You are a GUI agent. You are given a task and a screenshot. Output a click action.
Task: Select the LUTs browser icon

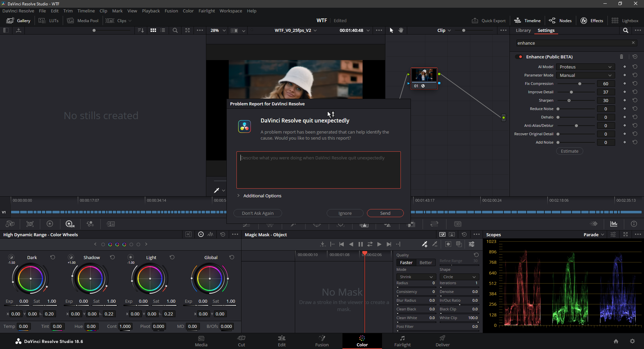click(49, 20)
